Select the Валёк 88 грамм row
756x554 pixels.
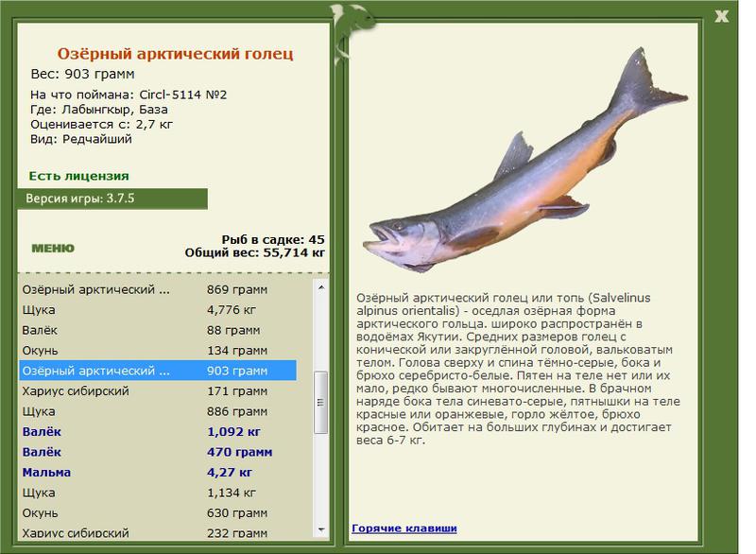(x=158, y=330)
